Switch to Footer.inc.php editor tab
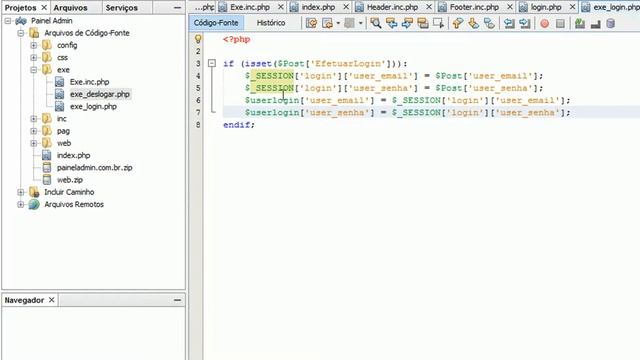The width and height of the screenshot is (640, 360). click(x=474, y=7)
